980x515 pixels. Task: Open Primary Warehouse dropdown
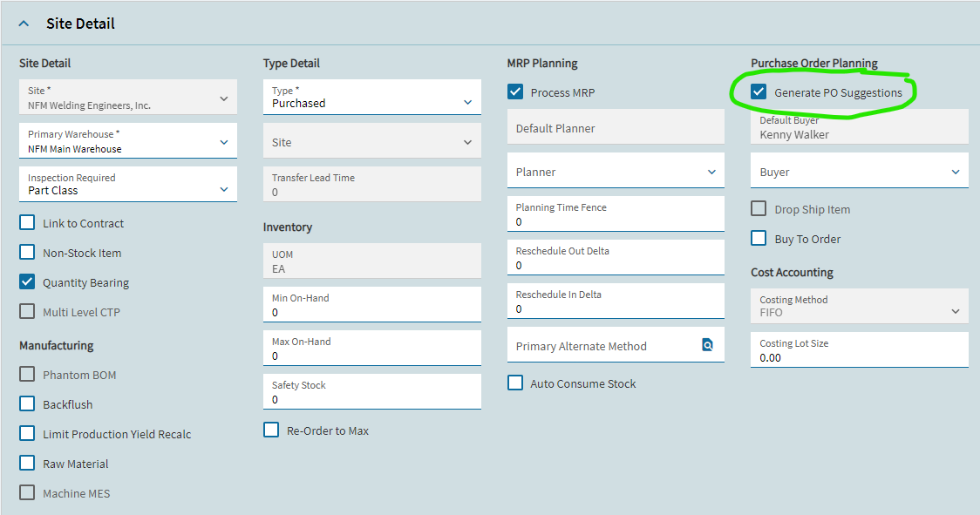pyautogui.click(x=128, y=140)
